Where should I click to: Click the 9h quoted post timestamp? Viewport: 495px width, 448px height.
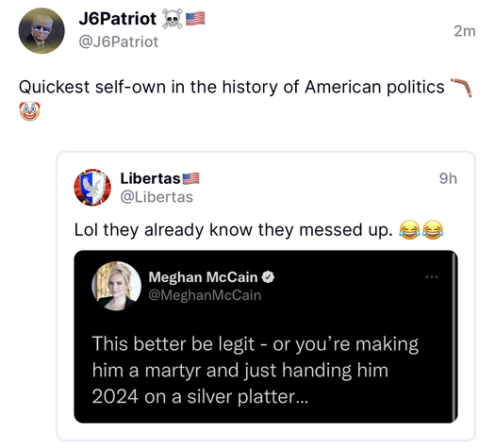pos(448,178)
